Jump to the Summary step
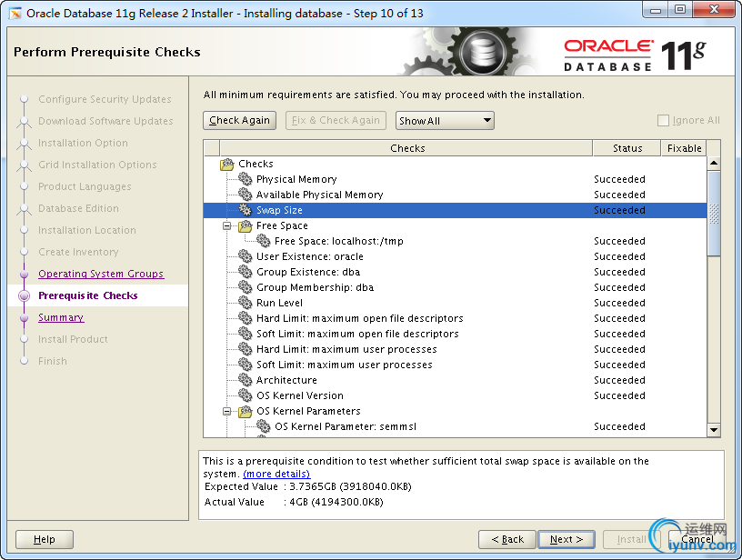 61,317
